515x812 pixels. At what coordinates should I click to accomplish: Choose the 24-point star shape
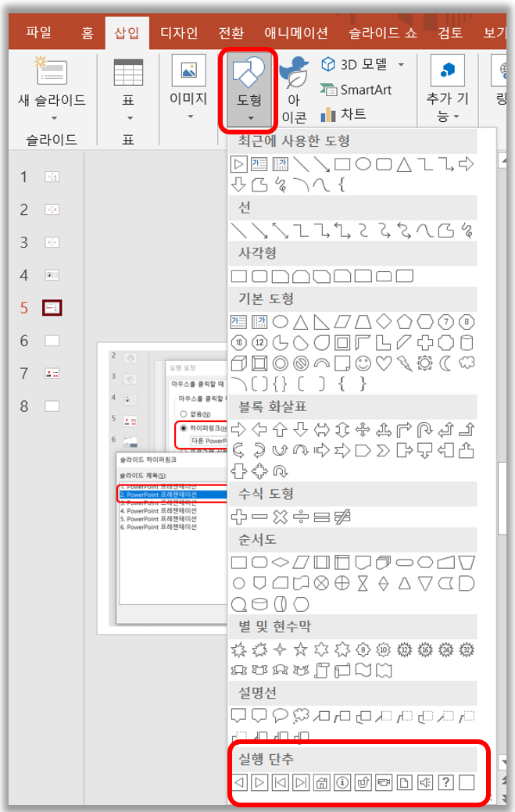(x=445, y=649)
